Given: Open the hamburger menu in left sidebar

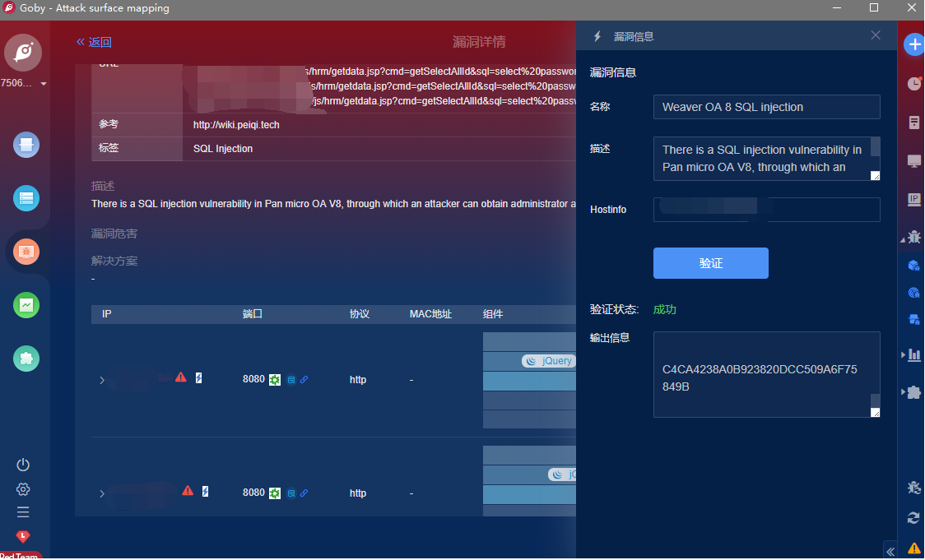Looking at the screenshot, I should click(x=23, y=512).
